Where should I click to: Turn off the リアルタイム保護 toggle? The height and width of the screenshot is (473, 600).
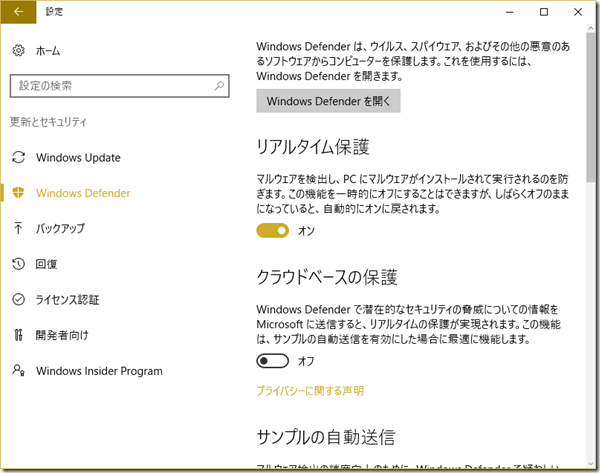tap(272, 230)
